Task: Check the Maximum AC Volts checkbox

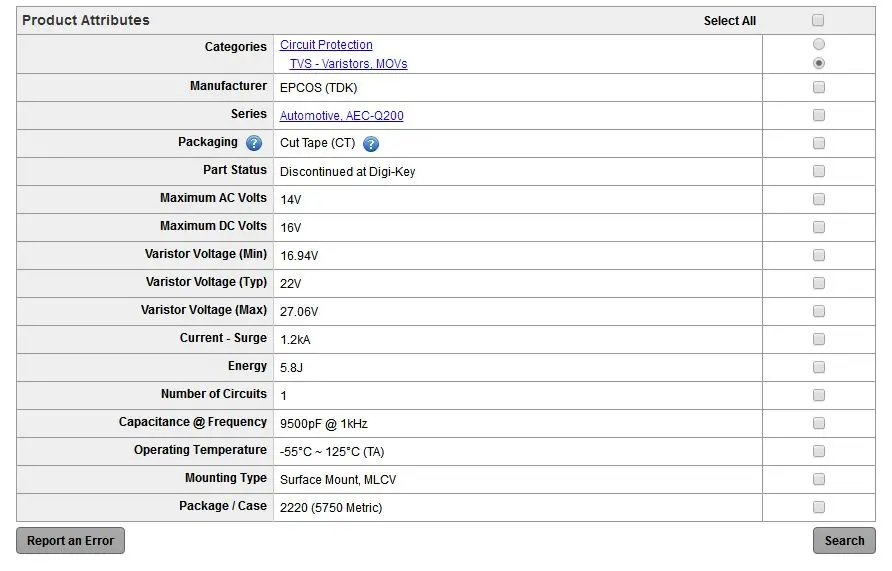Action: pos(819,199)
